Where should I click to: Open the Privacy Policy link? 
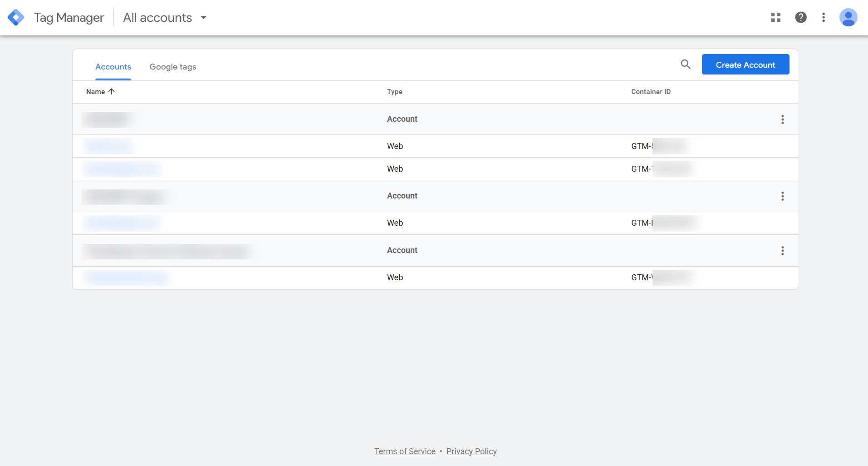click(x=471, y=451)
